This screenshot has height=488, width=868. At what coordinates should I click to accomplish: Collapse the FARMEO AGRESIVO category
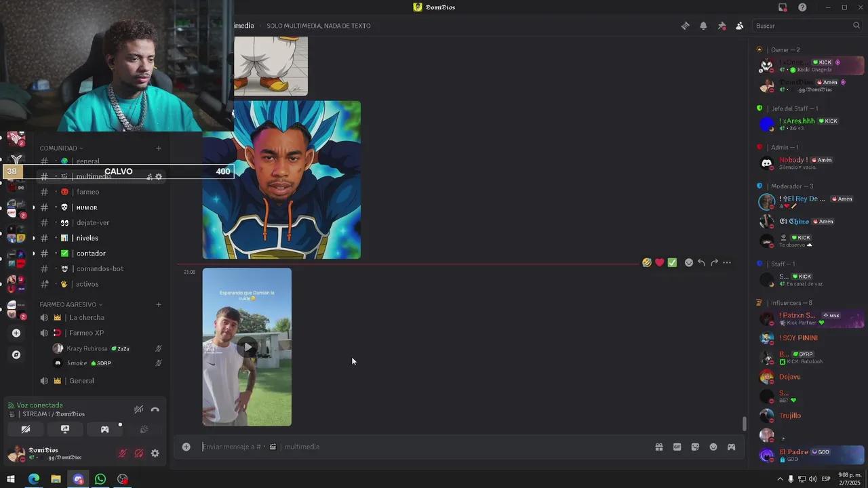coord(71,304)
